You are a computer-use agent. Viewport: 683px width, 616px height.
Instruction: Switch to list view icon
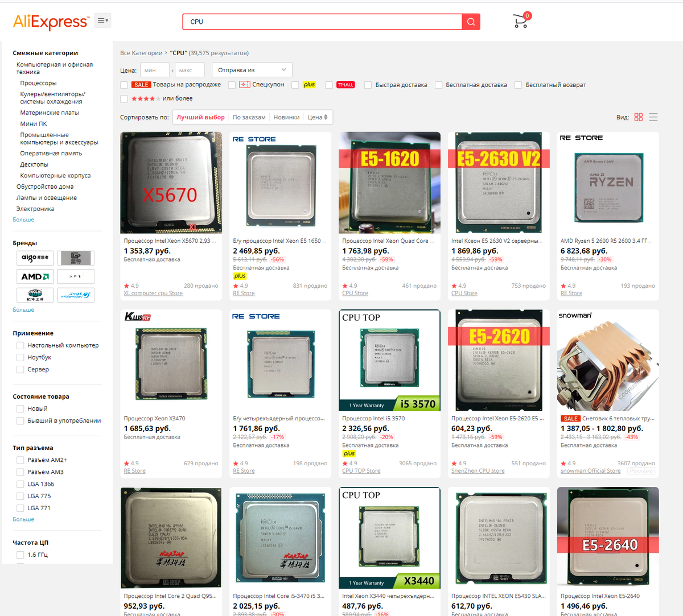(653, 117)
